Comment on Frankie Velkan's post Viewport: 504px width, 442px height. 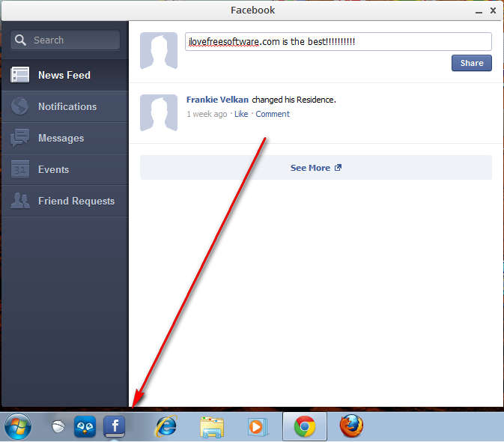(273, 114)
